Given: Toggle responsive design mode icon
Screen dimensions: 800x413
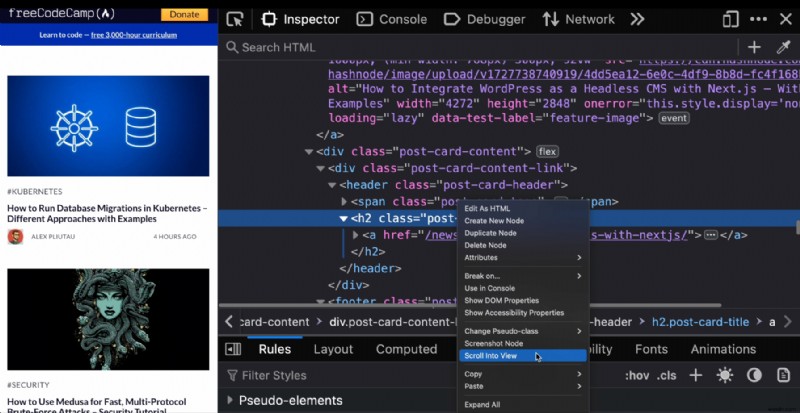Looking at the screenshot, I should click(x=730, y=19).
